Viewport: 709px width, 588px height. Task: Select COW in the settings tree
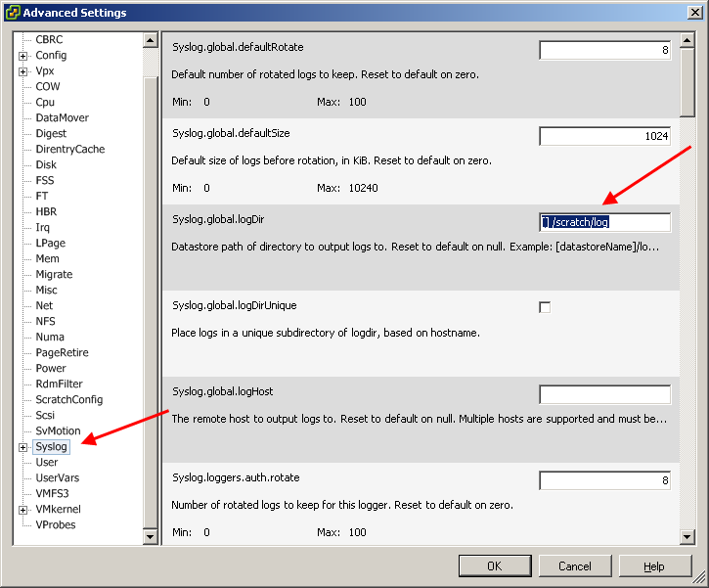[x=48, y=86]
